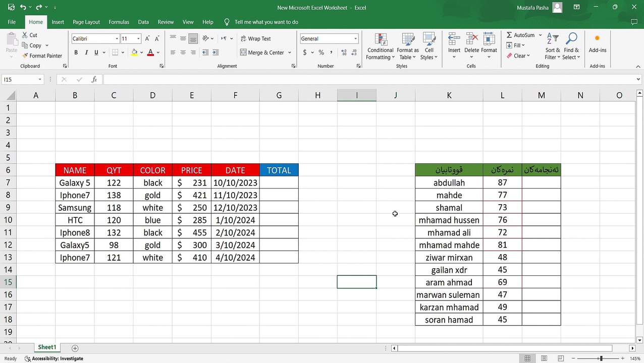Click the Insert Function fx icon
This screenshot has height=363, width=644.
(94, 80)
